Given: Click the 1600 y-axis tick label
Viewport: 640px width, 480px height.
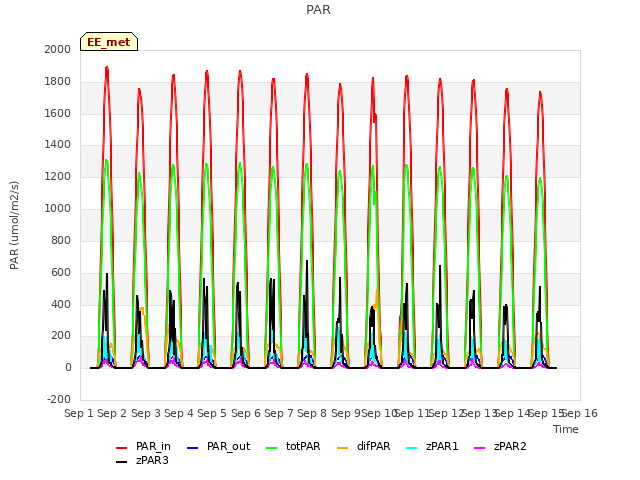Looking at the screenshot, I should coord(58,113).
